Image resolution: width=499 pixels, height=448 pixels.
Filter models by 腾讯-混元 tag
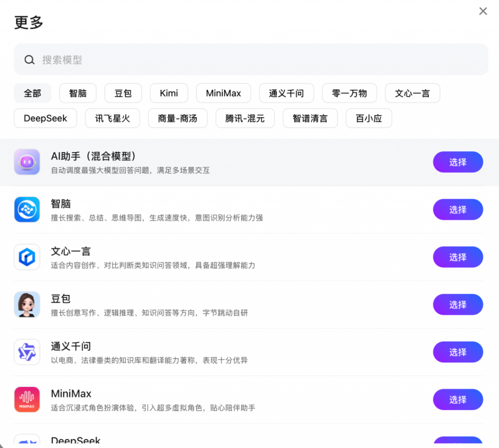point(245,118)
